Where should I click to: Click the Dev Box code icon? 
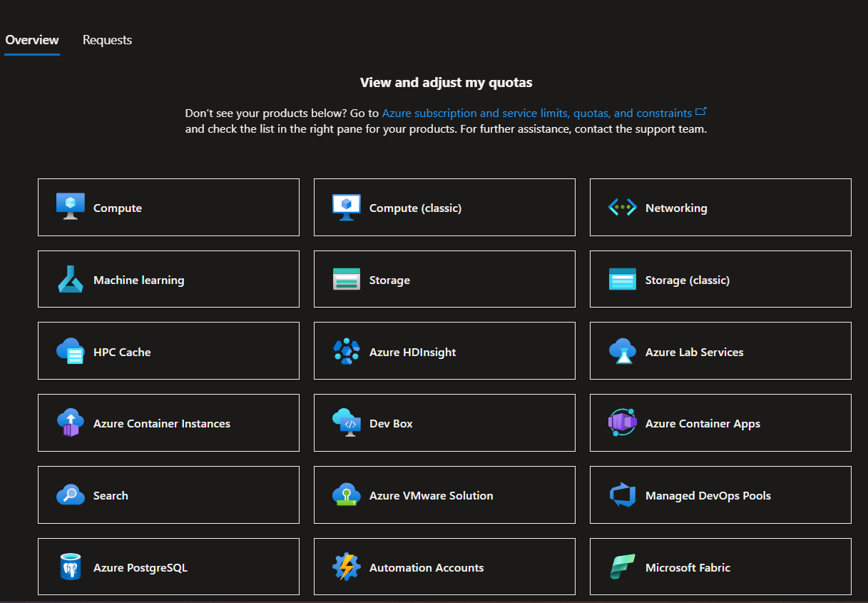(347, 423)
